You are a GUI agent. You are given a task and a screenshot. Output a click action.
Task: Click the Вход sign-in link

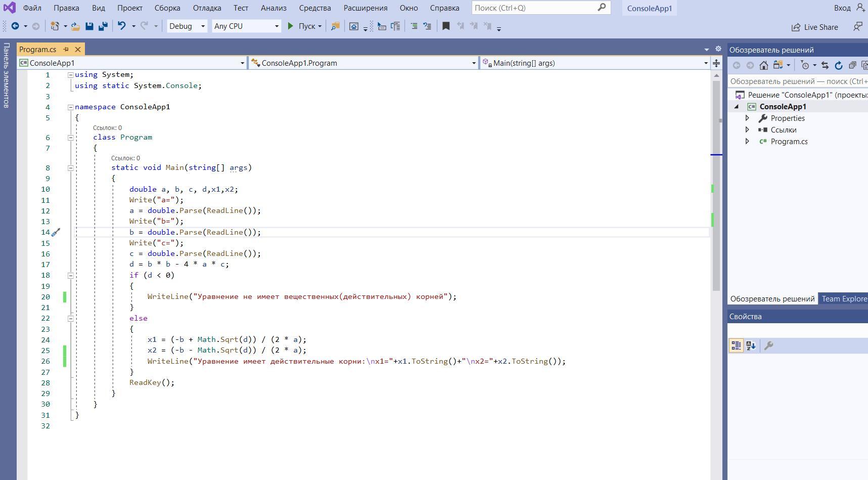point(842,8)
